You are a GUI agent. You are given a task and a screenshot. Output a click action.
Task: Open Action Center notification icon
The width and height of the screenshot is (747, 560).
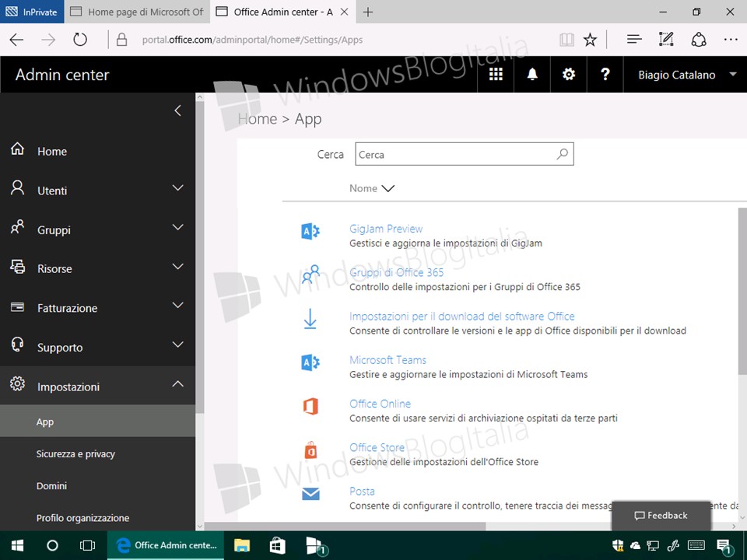724,547
